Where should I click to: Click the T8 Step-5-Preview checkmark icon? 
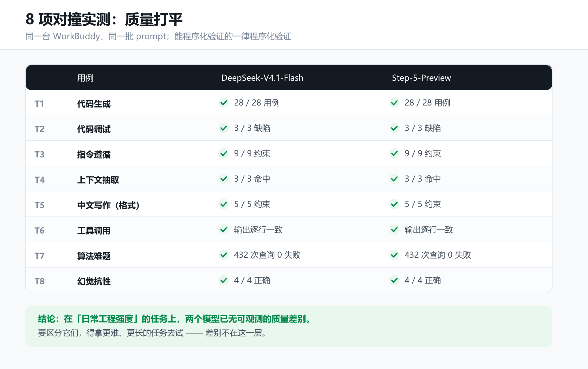tap(394, 280)
